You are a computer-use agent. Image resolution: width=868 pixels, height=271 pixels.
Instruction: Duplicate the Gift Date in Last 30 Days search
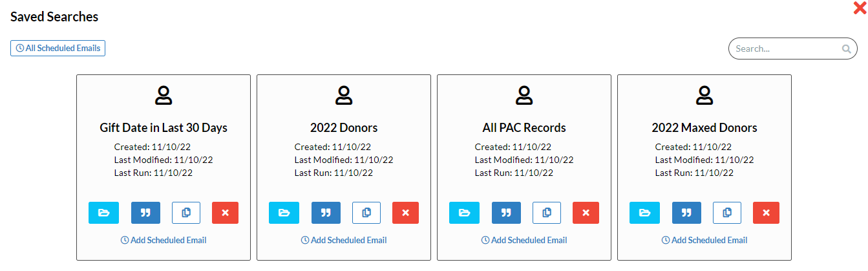[186, 213]
